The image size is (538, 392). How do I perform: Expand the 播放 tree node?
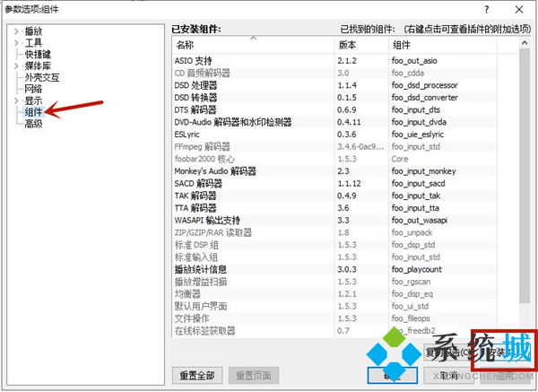tap(16, 31)
